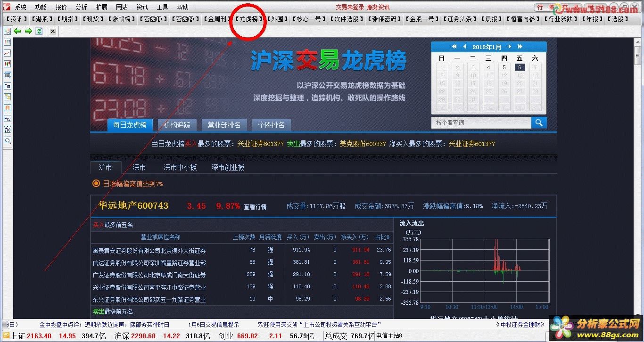Click the 上榜次数 column header
Image resolution: width=644 pixels, height=342 pixels.
point(244,237)
